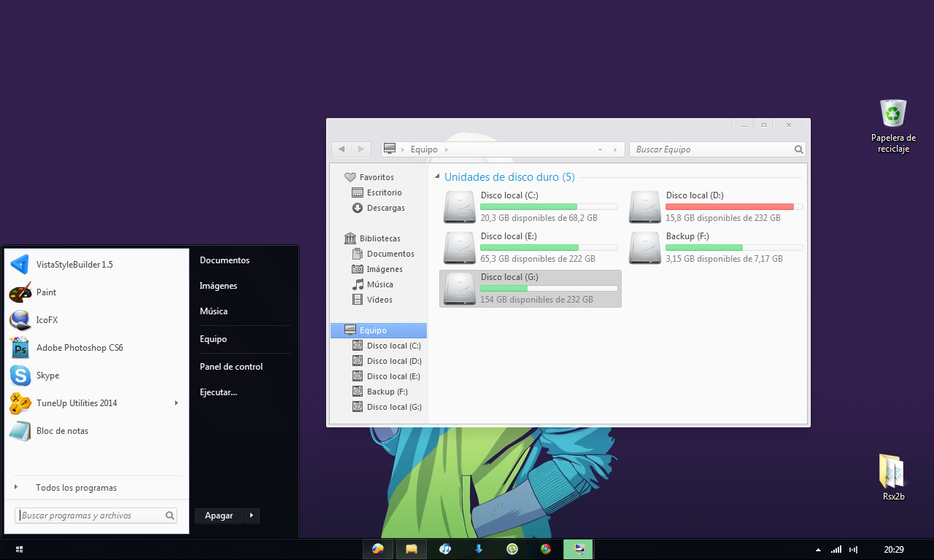Open Disco local (G:) in sidebar tree
934x560 pixels.
394,407
